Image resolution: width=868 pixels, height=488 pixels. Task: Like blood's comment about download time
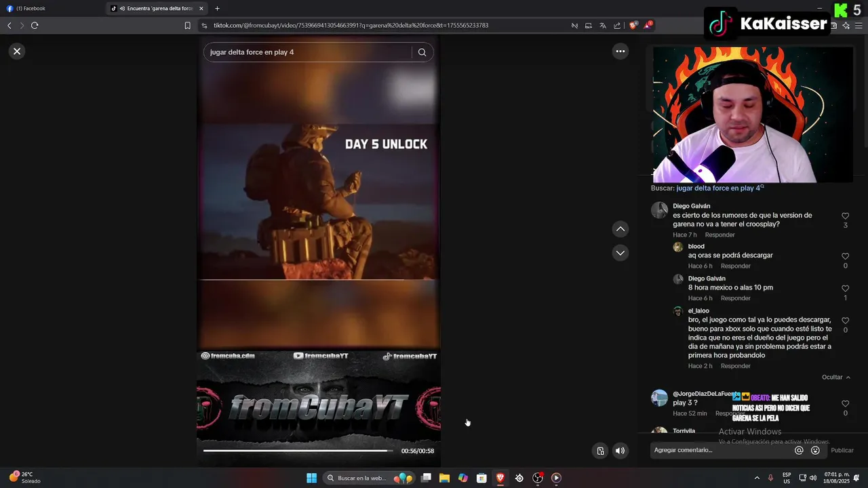pos(845,256)
